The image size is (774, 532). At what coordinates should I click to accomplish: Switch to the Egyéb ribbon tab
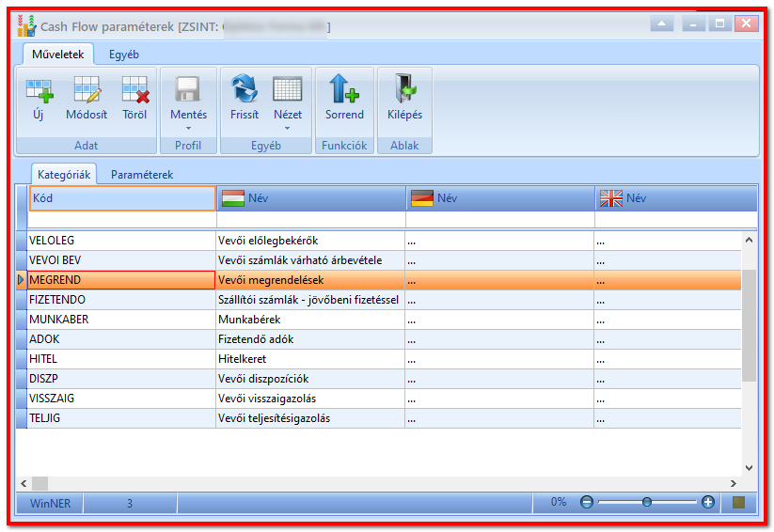click(124, 55)
